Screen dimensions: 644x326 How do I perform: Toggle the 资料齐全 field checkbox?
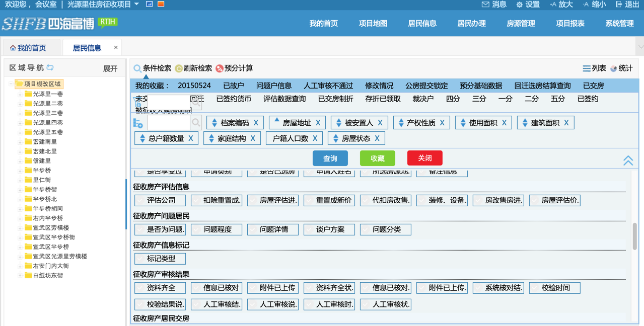pos(140,288)
